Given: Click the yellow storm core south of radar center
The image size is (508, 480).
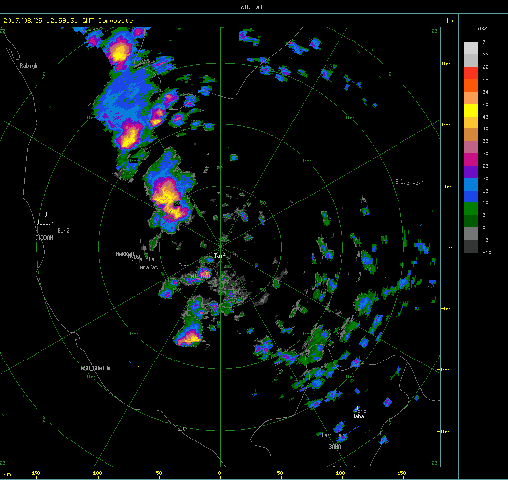Looking at the screenshot, I should coord(189,338).
